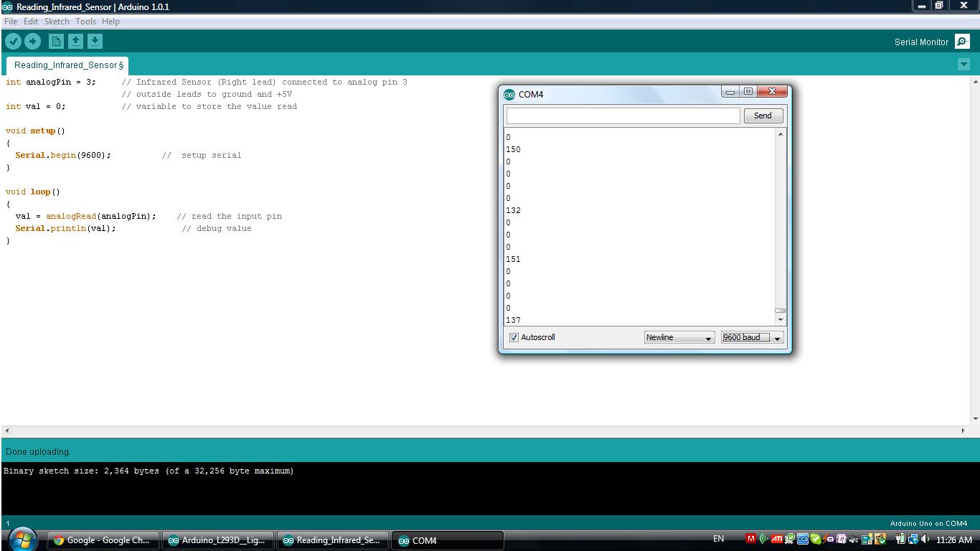Open the Edit menu
Screen dimensions: 980x551
(31, 22)
